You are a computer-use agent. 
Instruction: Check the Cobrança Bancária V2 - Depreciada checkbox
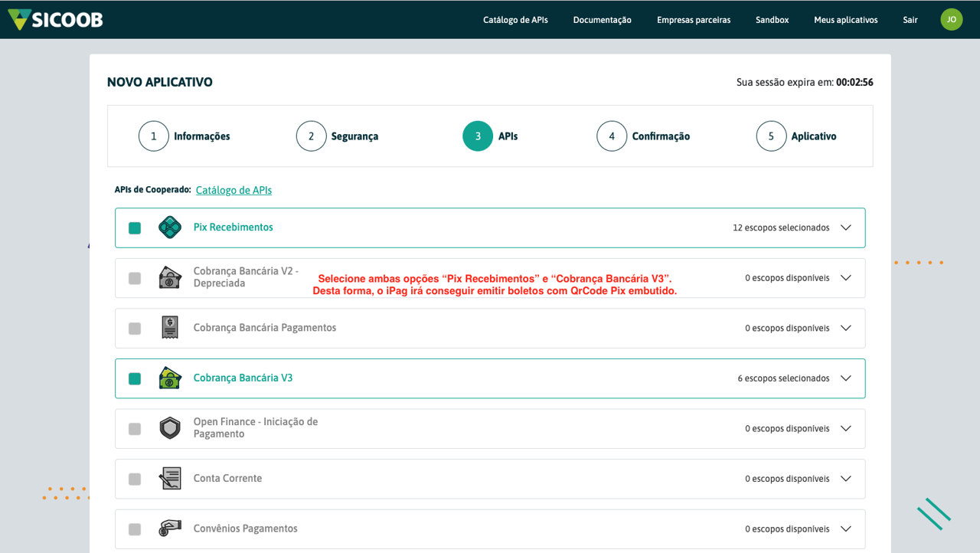135,278
